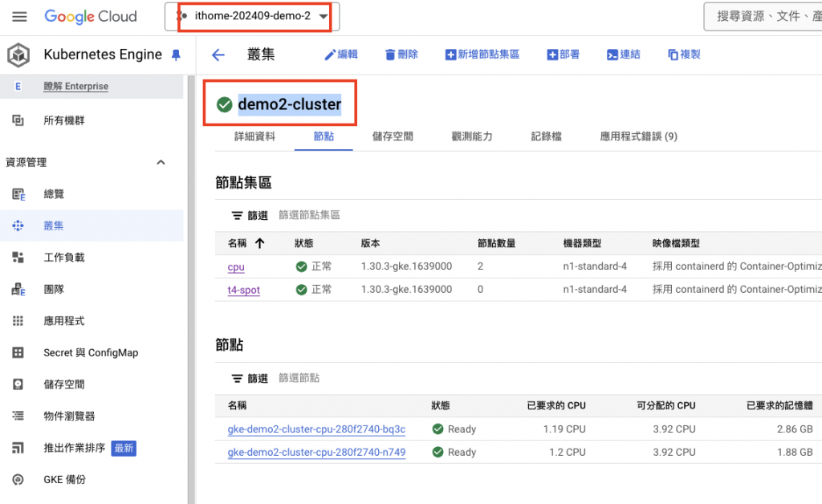Click the 2.86 GB memory cell
This screenshot has height=504, width=822.
tap(795, 429)
